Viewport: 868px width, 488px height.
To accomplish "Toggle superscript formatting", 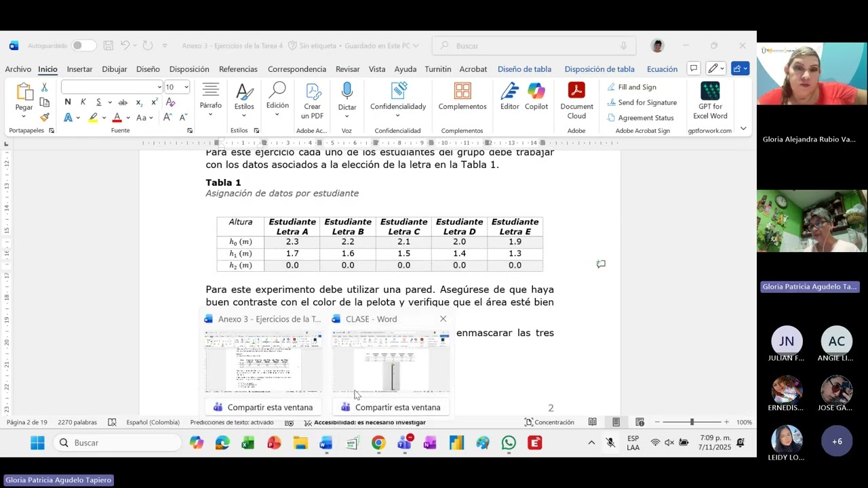I will [x=155, y=102].
